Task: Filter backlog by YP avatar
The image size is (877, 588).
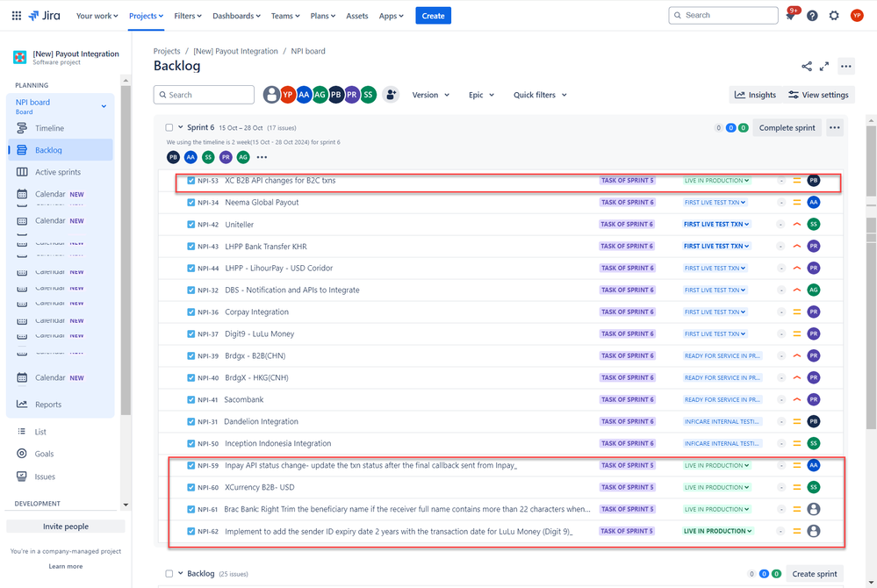Action: point(287,95)
